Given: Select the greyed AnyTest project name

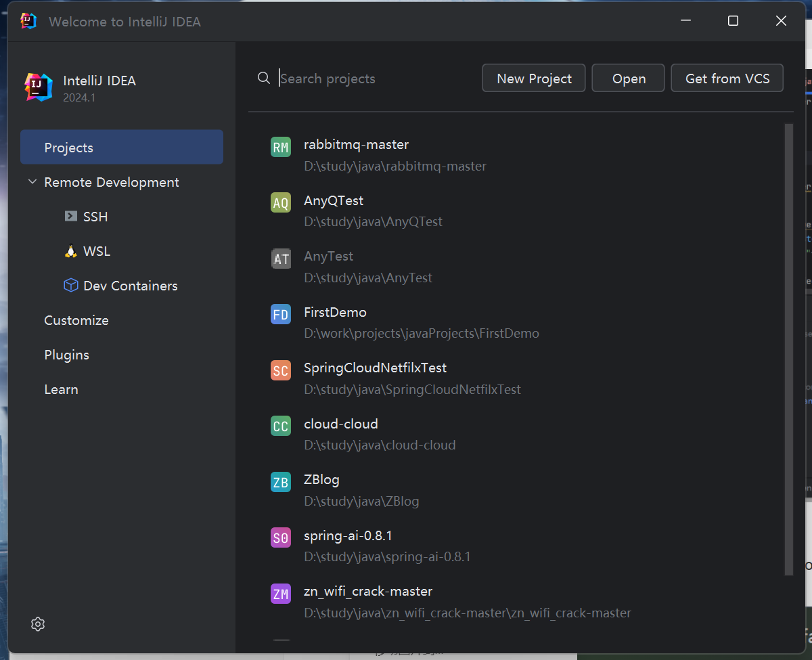Looking at the screenshot, I should [x=329, y=256].
